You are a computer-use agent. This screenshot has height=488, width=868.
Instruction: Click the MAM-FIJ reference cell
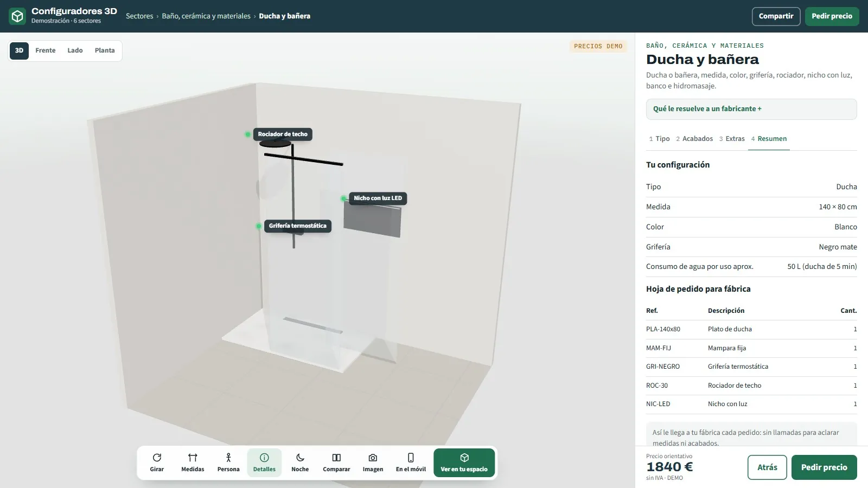coord(659,348)
